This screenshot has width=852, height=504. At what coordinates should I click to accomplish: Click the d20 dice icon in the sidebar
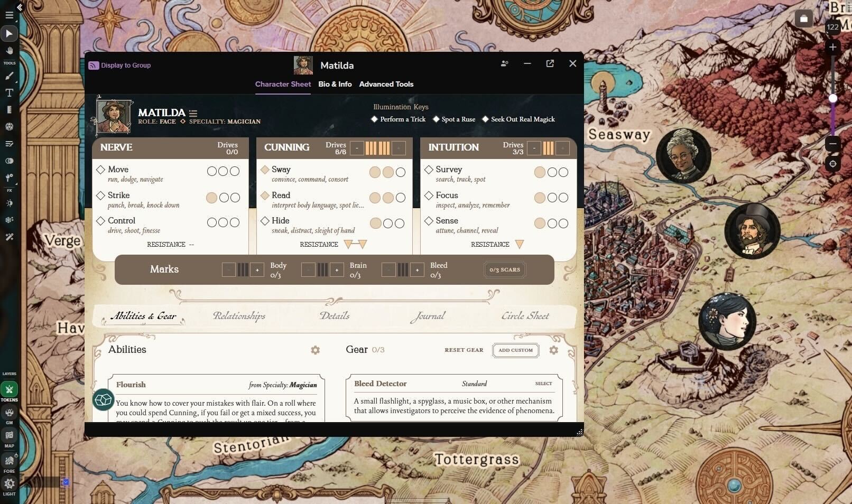9,127
